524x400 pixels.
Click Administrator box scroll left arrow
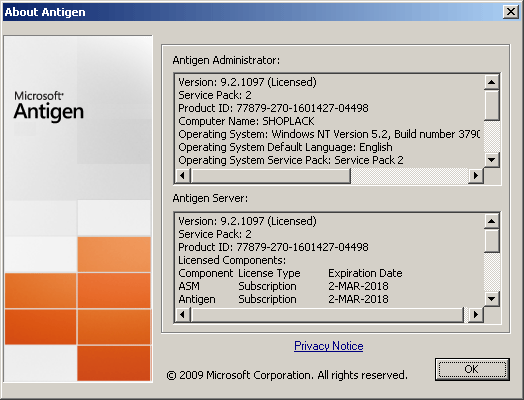tap(182, 175)
